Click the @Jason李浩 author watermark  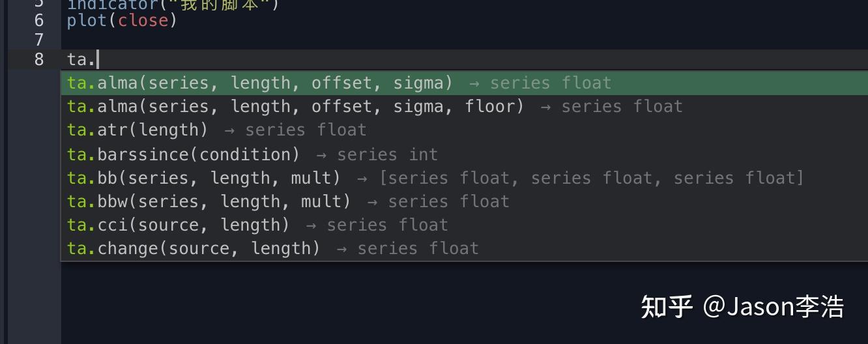click(774, 306)
